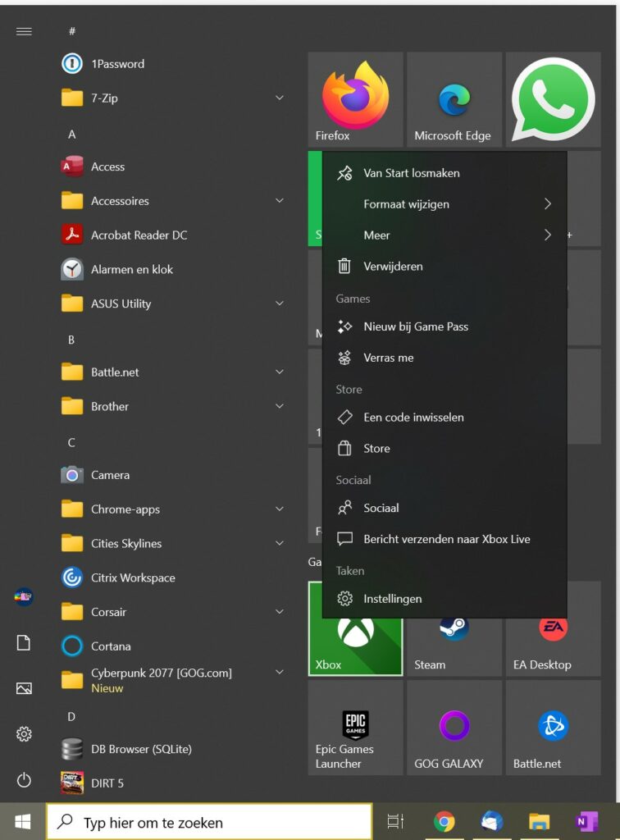Screen dimensions: 620x840
Task: Open the Firefox tile
Action: click(x=355, y=99)
